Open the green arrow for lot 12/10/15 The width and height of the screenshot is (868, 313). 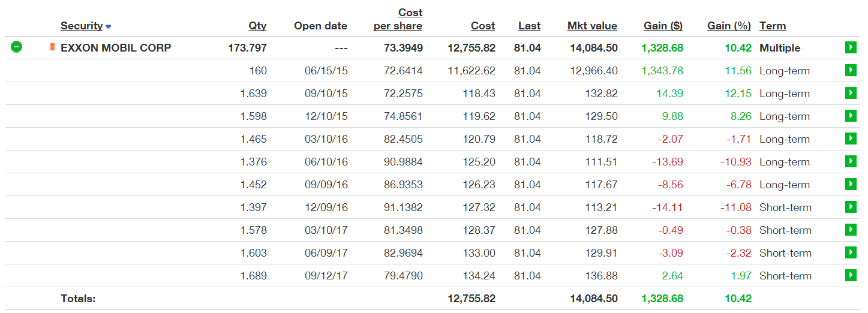click(x=850, y=116)
